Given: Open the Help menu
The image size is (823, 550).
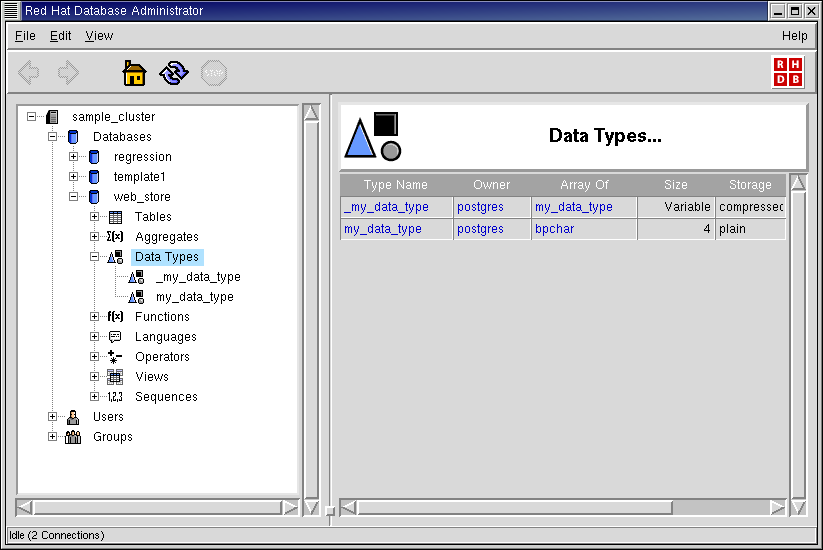Looking at the screenshot, I should 794,36.
